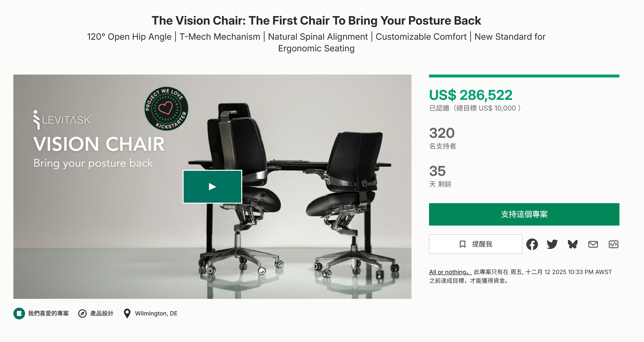Click the LEVITASK logo on the video

(x=63, y=120)
